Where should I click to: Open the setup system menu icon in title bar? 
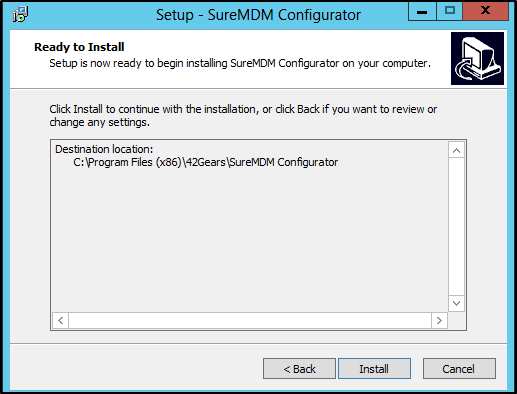tap(20, 14)
